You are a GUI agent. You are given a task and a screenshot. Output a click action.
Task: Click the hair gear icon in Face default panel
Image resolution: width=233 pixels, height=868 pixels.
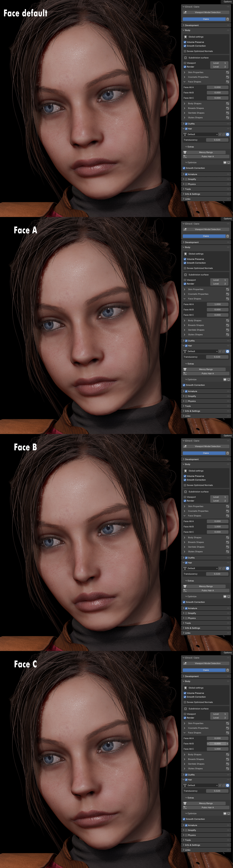point(228,134)
